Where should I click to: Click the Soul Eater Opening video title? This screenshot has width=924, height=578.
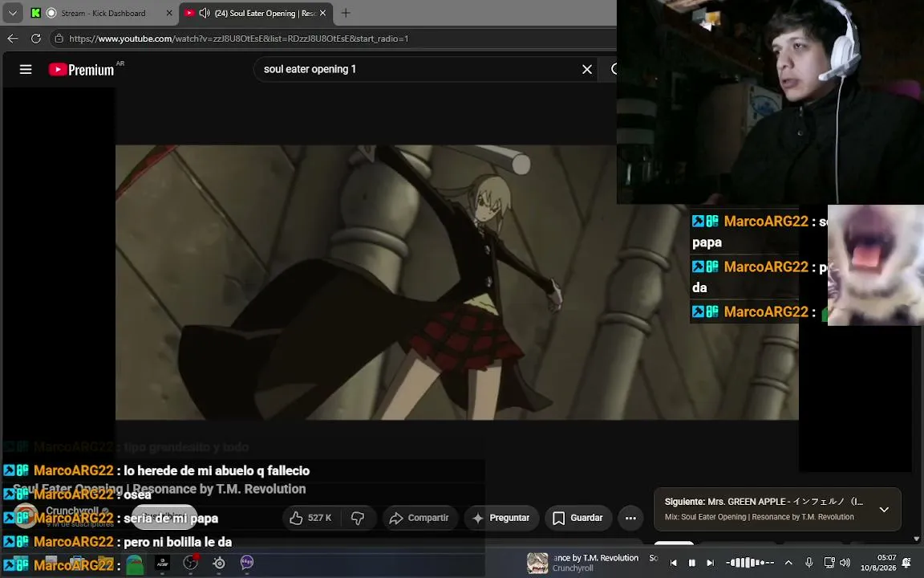[x=159, y=489]
